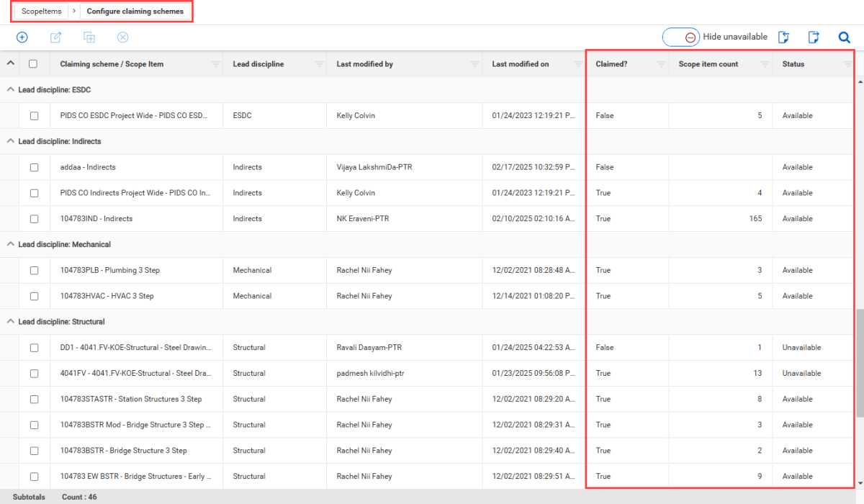Go to ScopeItems in the breadcrumb
864x504 pixels.
click(x=42, y=12)
